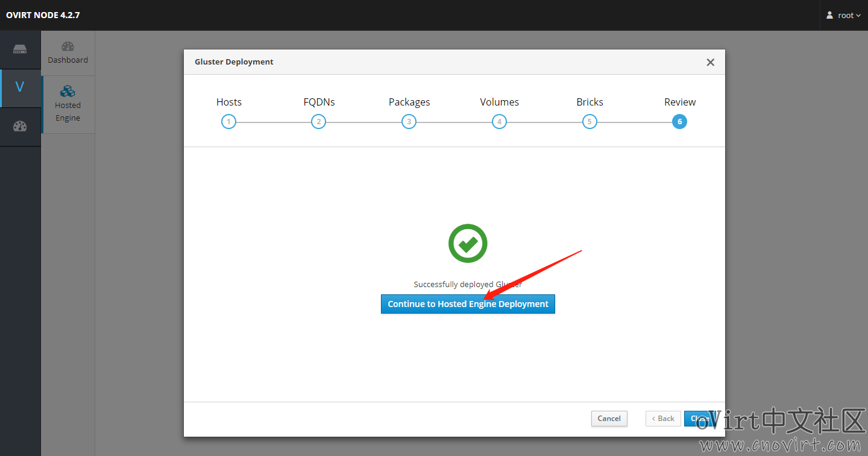Go to wizard step 1 Hosts

[228, 122]
